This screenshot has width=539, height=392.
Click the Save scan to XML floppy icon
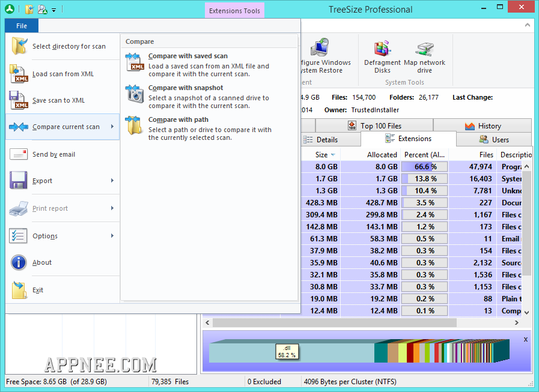19,100
